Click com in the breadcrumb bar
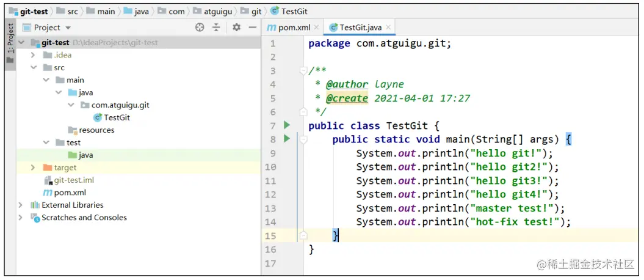This screenshot has height=280, width=644. pos(176,12)
